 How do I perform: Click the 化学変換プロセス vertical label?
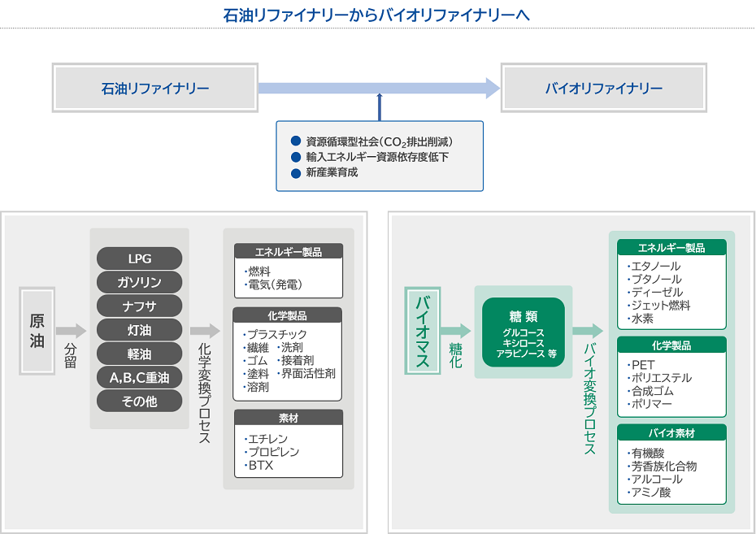204,393
